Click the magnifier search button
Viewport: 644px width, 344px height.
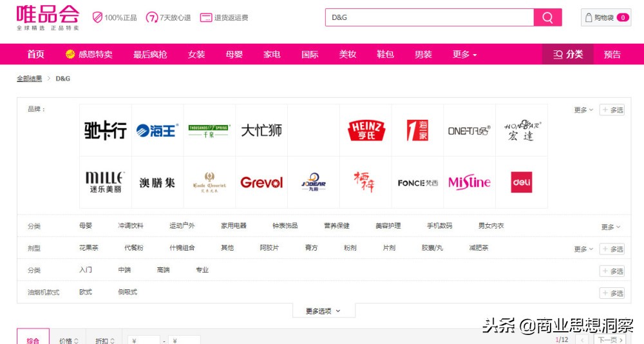click(547, 17)
